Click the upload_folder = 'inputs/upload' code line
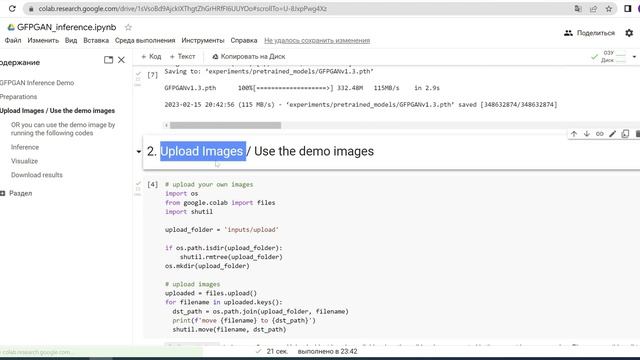The width and height of the screenshot is (640, 360). click(x=222, y=230)
